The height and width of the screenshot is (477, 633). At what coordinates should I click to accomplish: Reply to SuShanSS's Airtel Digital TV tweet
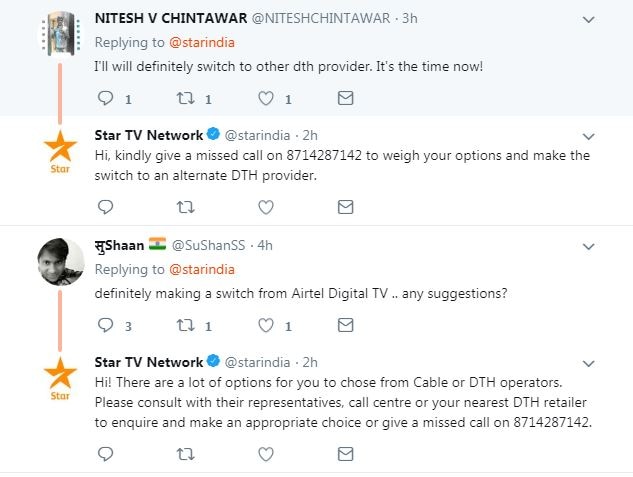point(107,325)
